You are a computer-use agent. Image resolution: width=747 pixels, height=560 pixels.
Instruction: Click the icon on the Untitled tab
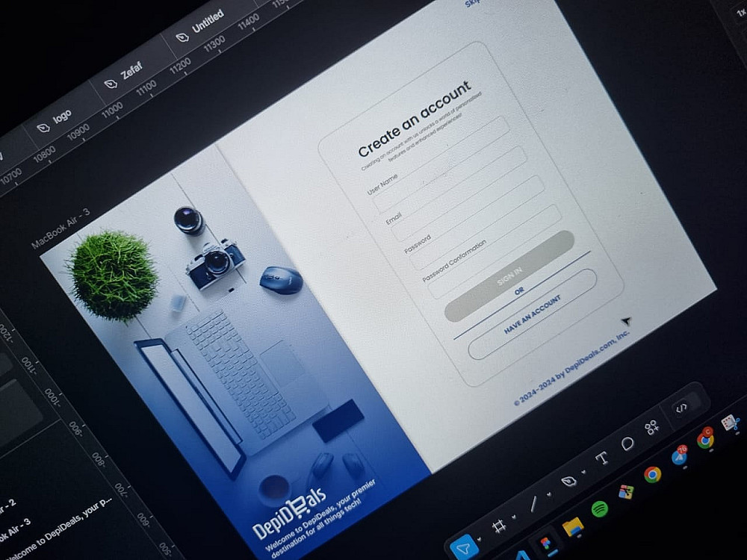(182, 37)
